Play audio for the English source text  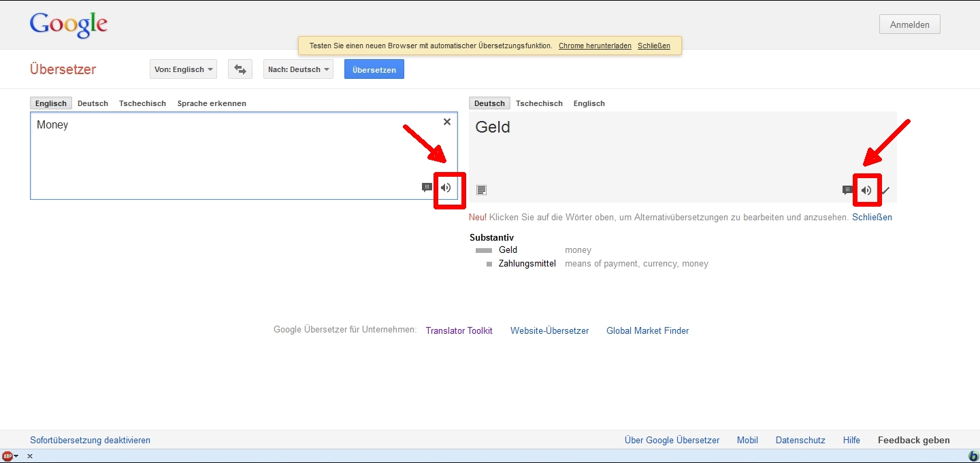(x=446, y=188)
